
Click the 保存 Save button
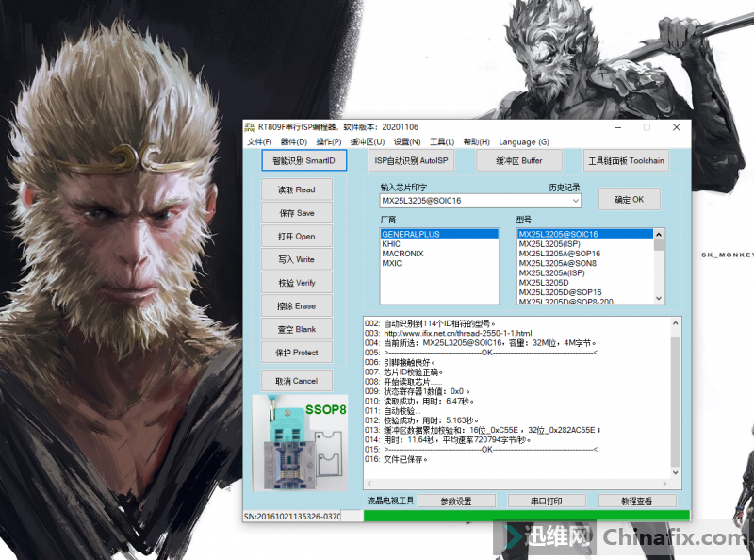pos(297,213)
